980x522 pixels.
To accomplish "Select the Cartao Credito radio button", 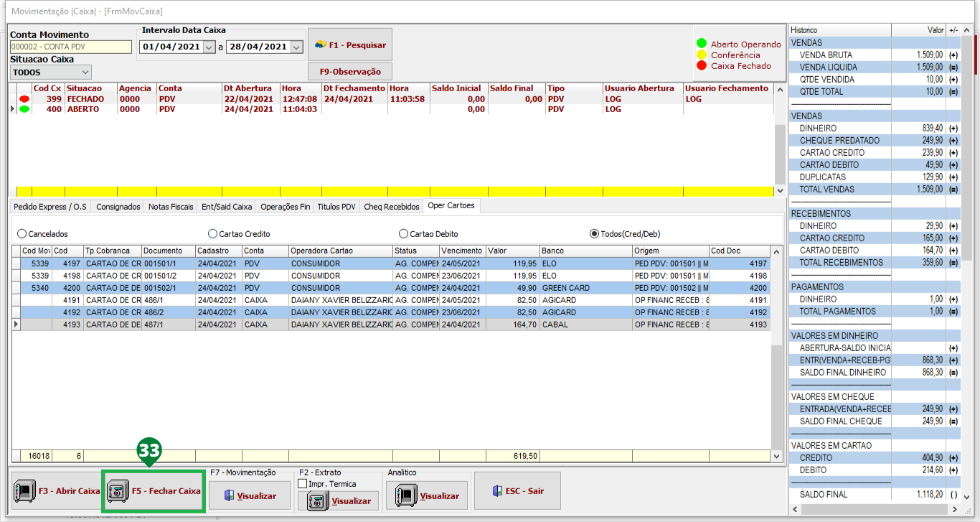I will (212, 234).
